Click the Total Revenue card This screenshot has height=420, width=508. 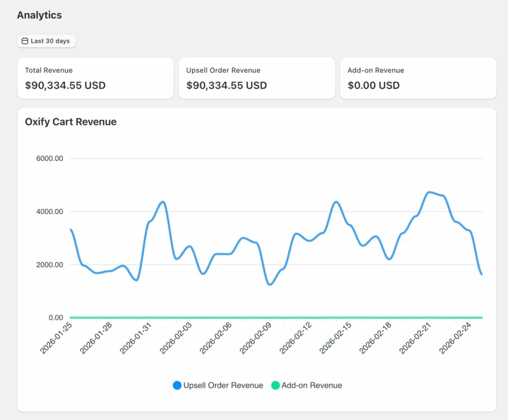coord(95,78)
